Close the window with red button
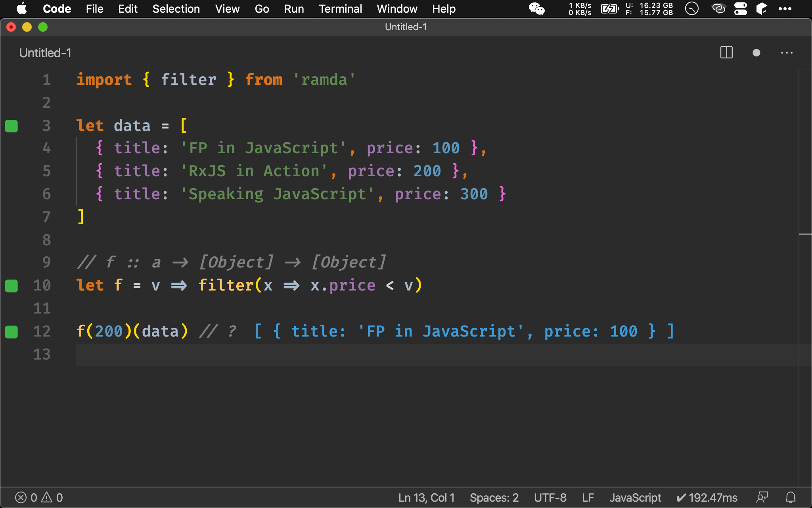Viewport: 812px width, 508px height. click(11, 27)
